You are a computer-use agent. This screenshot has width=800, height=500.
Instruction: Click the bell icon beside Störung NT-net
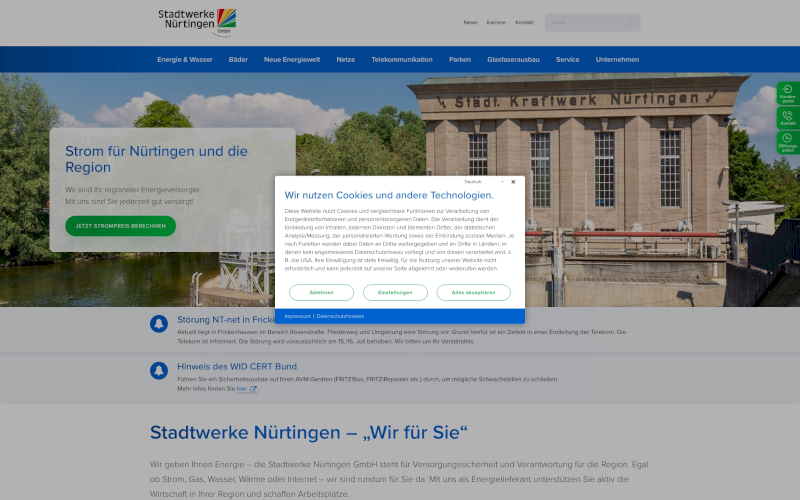coord(159,324)
